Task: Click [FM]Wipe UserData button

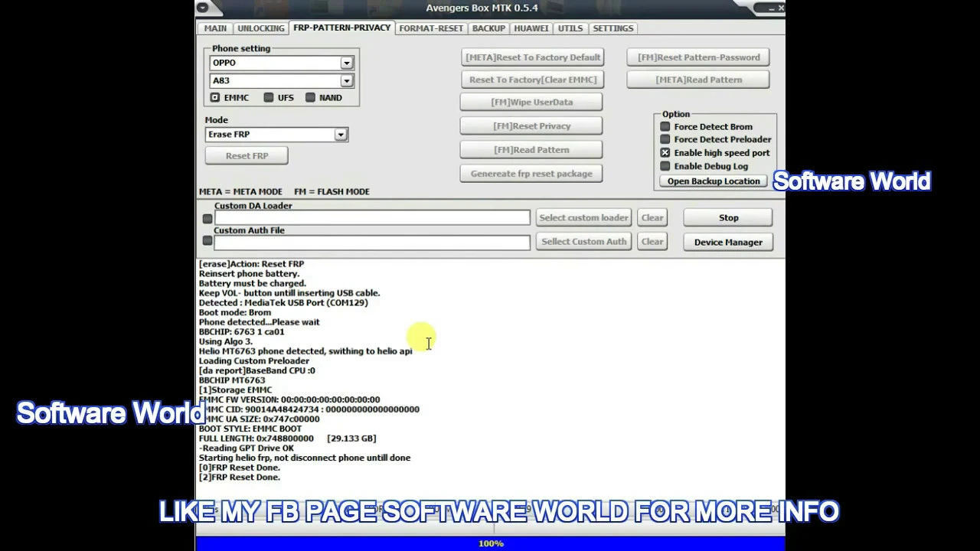Action: (531, 102)
